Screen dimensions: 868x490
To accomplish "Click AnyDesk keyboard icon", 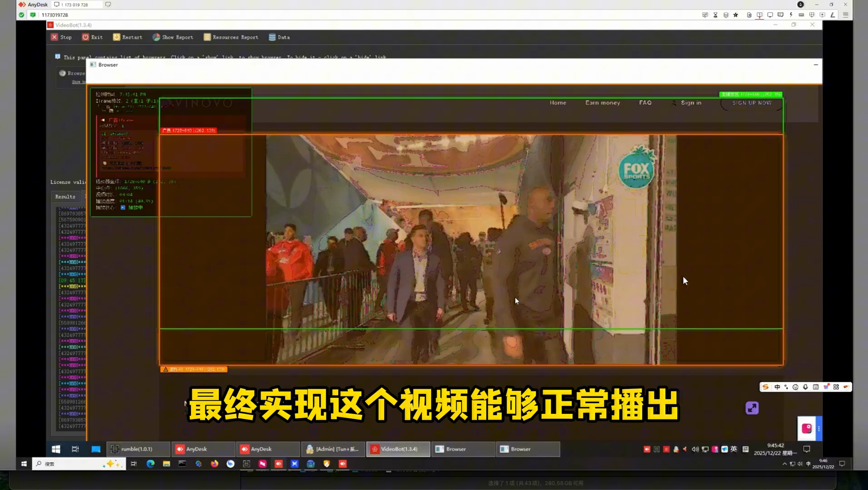I will [x=801, y=15].
